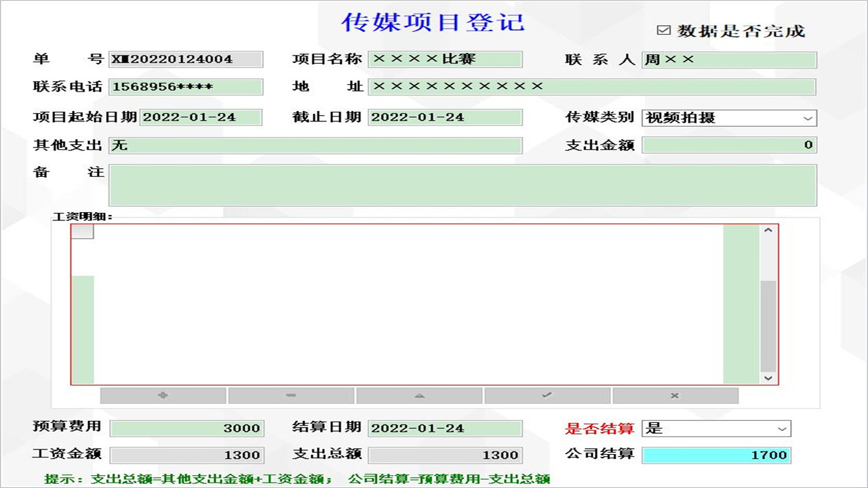Click the plus icon to add wage row
This screenshot has height=488, width=868.
pyautogui.click(x=161, y=395)
